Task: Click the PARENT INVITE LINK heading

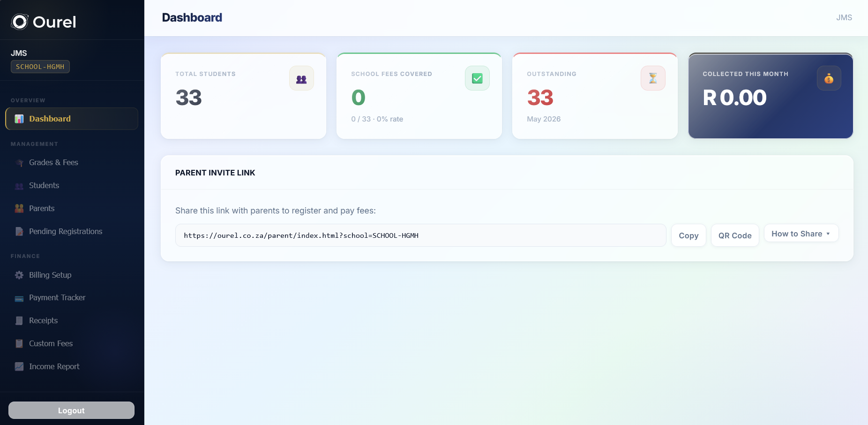Action: pyautogui.click(x=215, y=173)
